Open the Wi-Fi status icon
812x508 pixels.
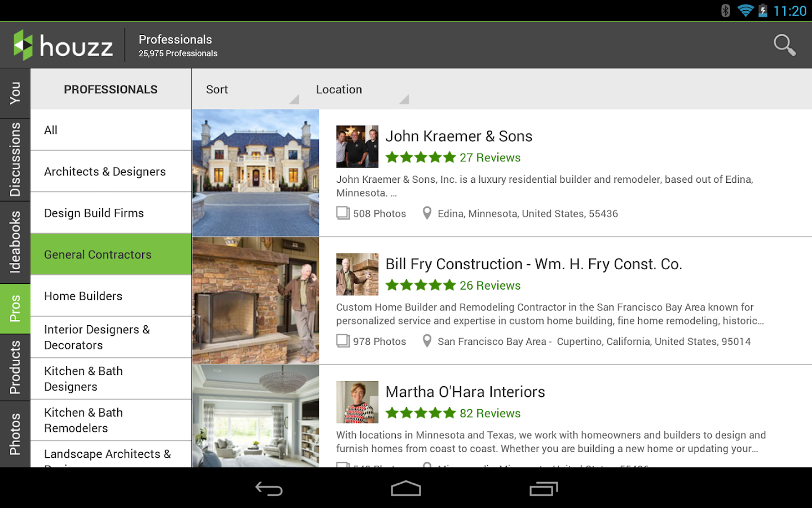(745, 11)
